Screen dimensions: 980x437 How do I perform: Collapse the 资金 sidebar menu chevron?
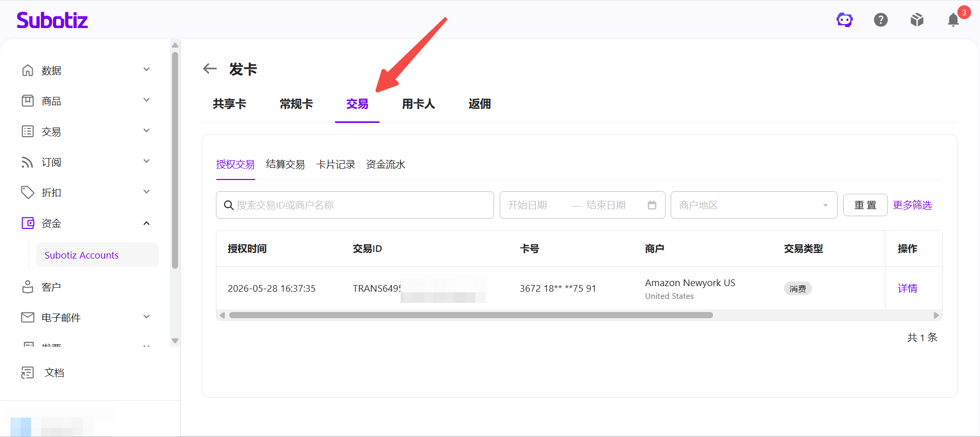coord(146,223)
